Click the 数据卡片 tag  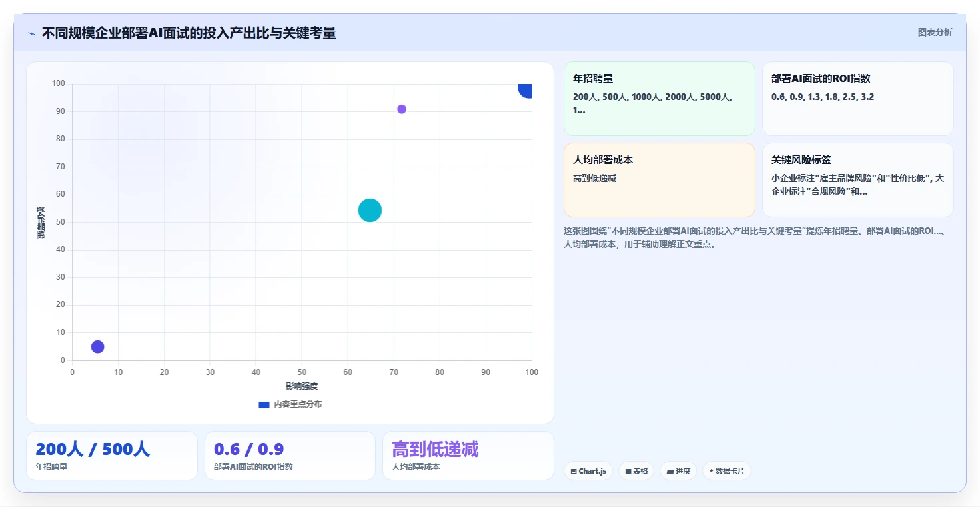click(726, 471)
